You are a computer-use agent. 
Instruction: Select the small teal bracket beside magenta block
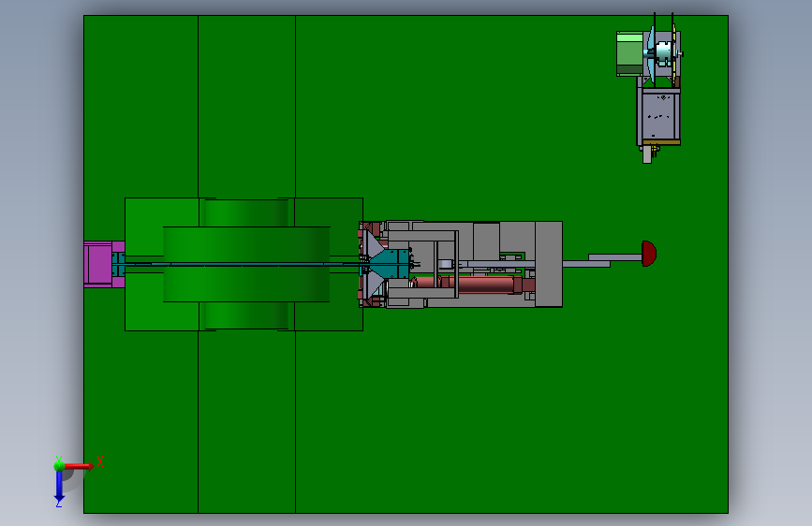point(118,264)
